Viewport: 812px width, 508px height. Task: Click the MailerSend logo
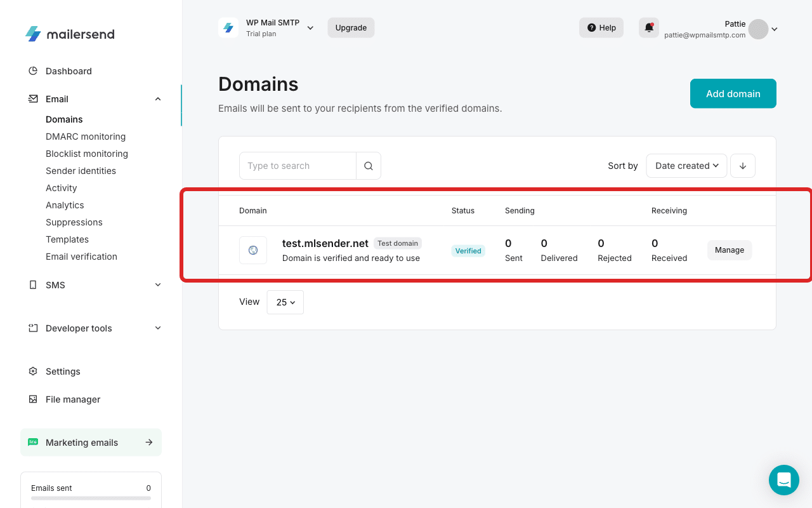pyautogui.click(x=70, y=34)
